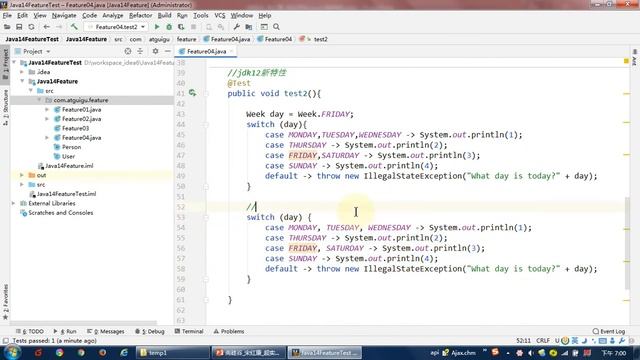Click atguigu breadcrumb in navigation bar
This screenshot has height=360, width=640.
click(x=159, y=40)
